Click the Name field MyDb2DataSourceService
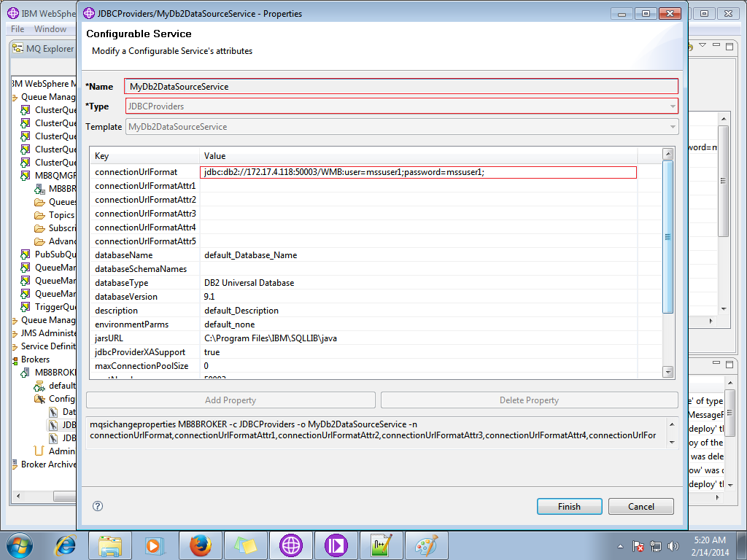This screenshot has height=560, width=747. tap(401, 86)
